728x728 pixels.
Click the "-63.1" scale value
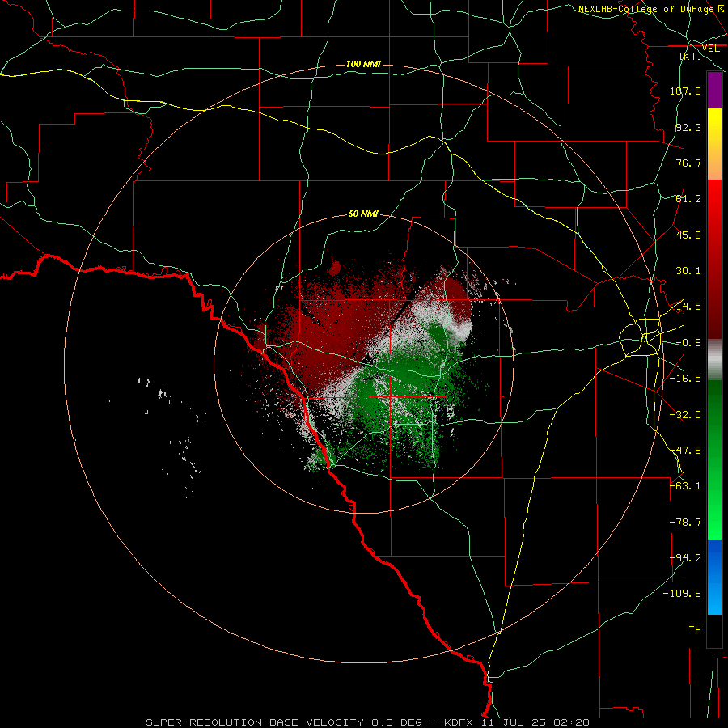tap(685, 486)
